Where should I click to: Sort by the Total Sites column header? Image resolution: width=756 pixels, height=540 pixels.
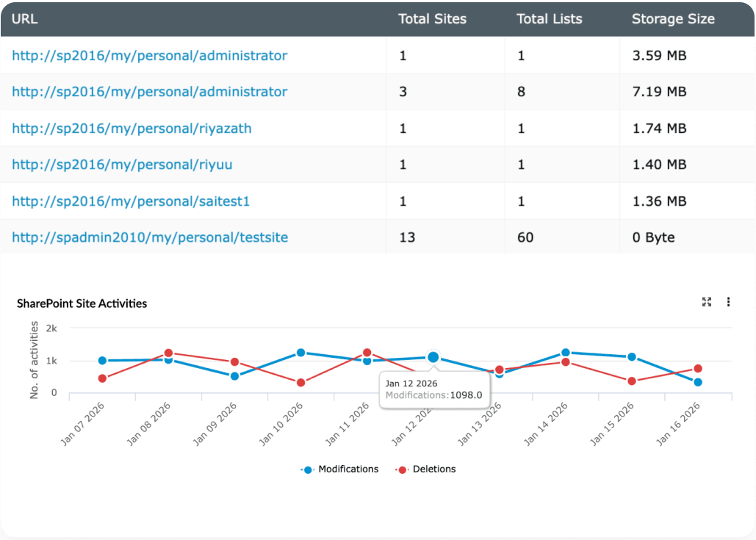coord(432,19)
